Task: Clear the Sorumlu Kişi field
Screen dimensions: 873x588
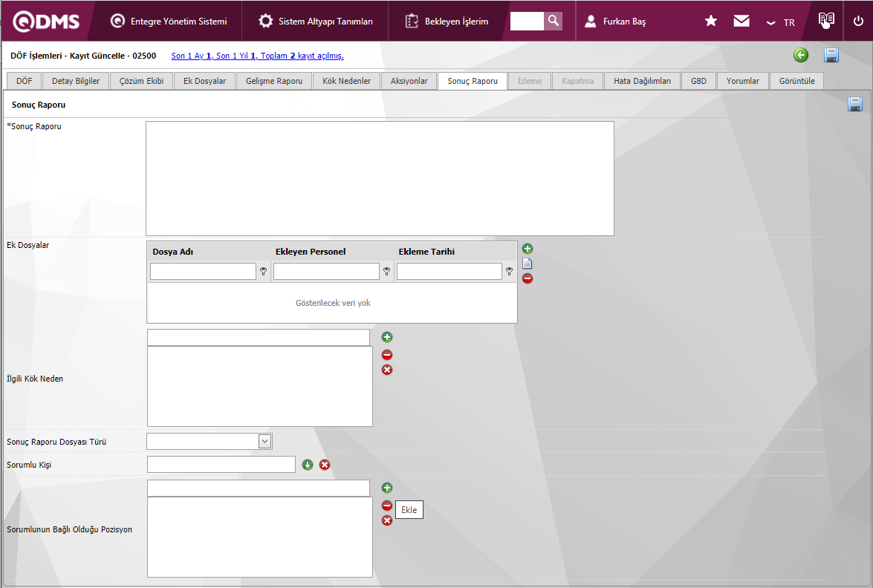Action: pyautogui.click(x=325, y=465)
